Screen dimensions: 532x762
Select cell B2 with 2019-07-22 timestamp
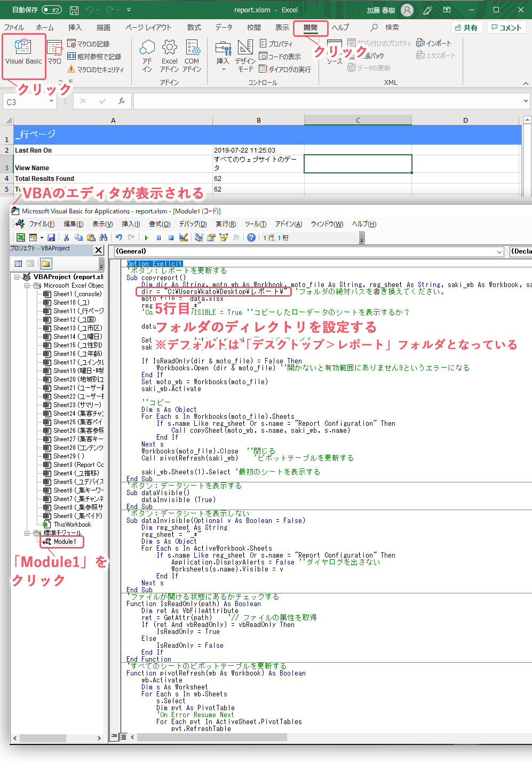(x=258, y=150)
